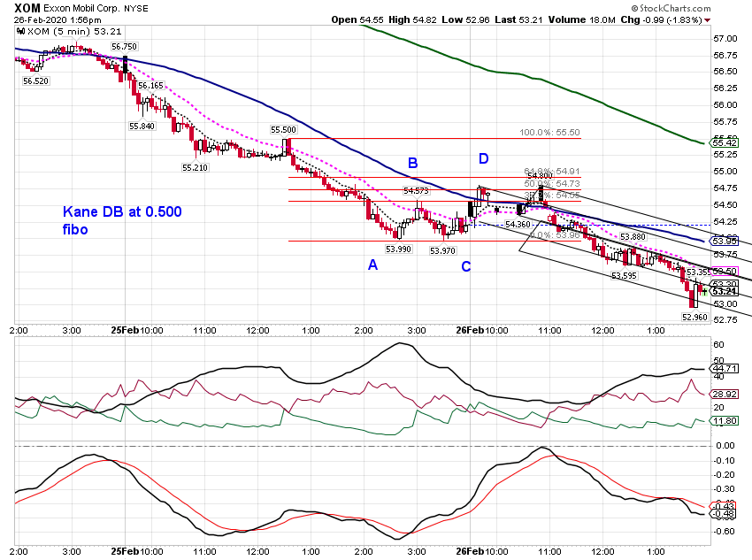
Task: Click the StockCharts.com copyright logo
Action: tap(671, 8)
